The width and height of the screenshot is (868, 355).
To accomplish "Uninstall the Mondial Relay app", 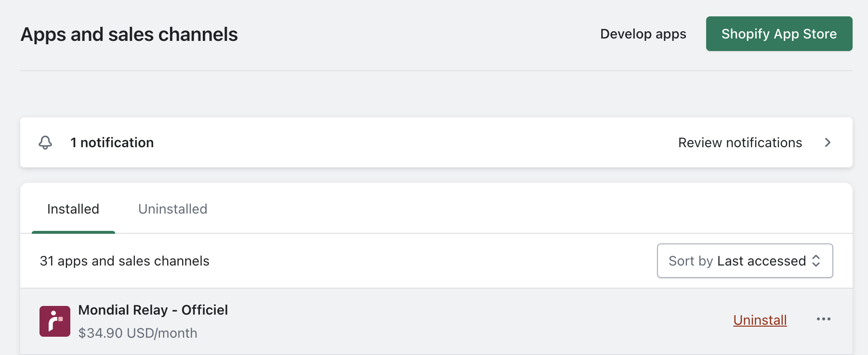I will [760, 320].
